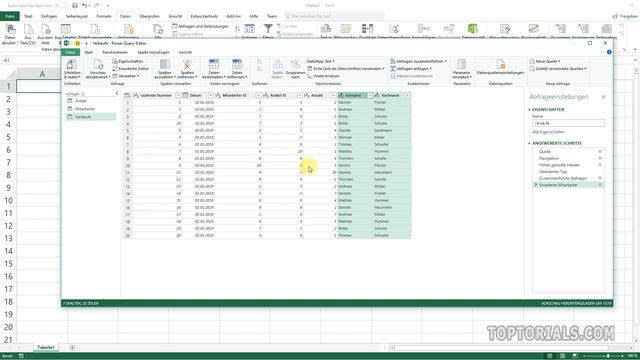Click Spalten auswählen icon

pos(164,64)
